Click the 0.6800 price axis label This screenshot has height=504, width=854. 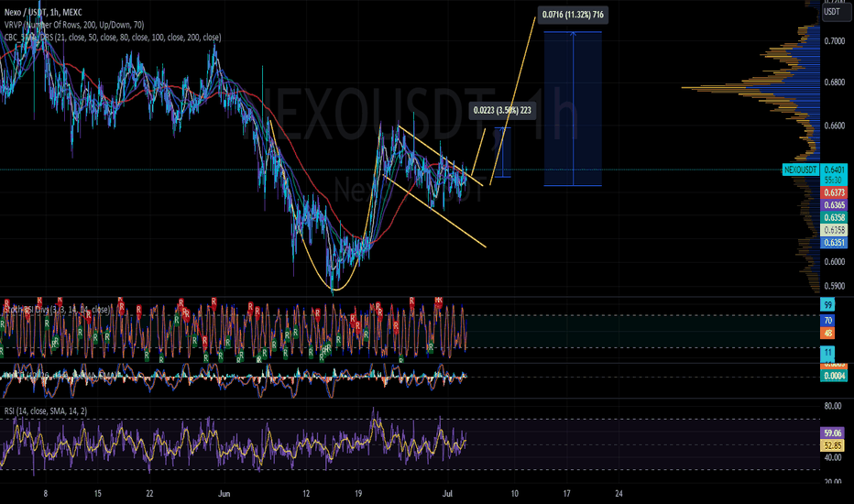click(835, 82)
